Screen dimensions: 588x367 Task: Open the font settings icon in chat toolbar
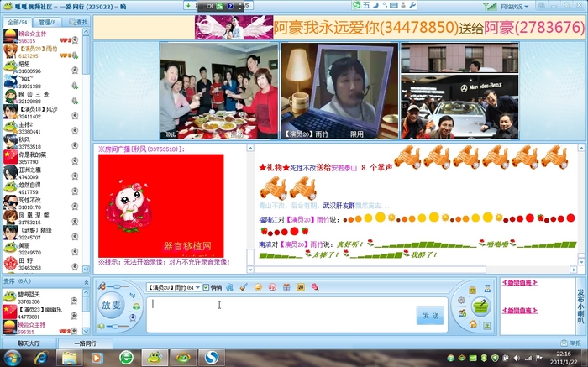229,287
